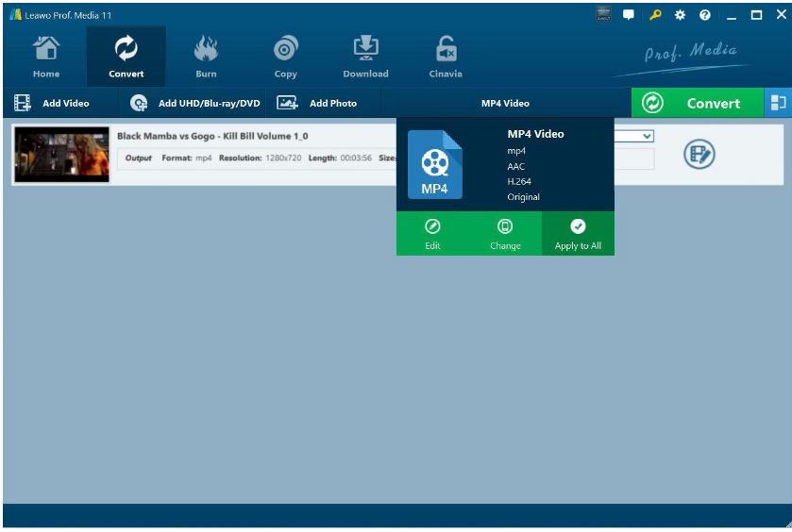Screen dimensions: 792x532
Task: Open video editor for Black Mamba clip
Action: 699,154
